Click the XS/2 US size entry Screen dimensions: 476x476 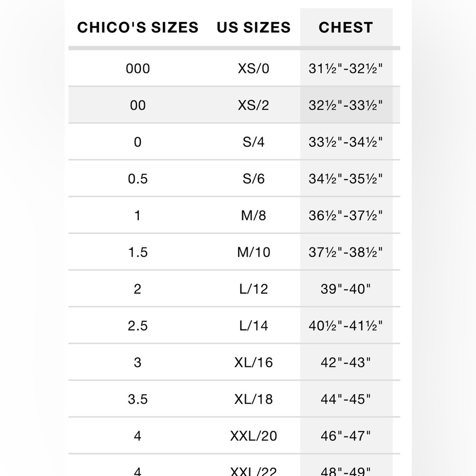point(254,105)
